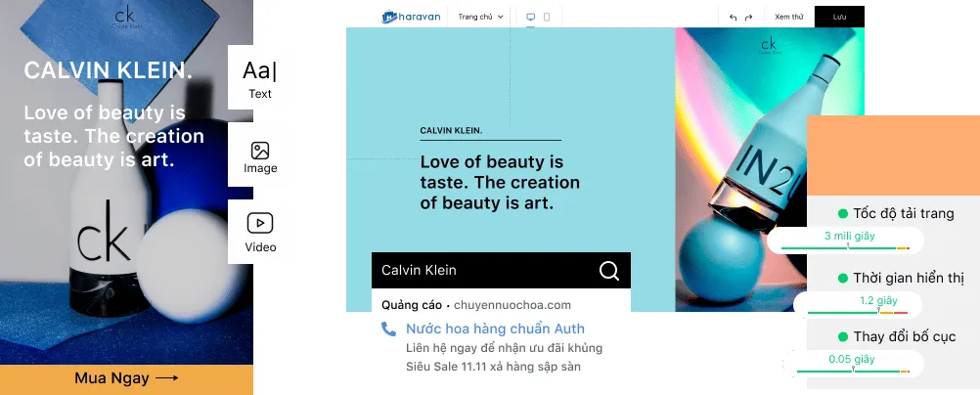The image size is (980, 395).
Task: Select the Text element tool
Action: click(260, 78)
